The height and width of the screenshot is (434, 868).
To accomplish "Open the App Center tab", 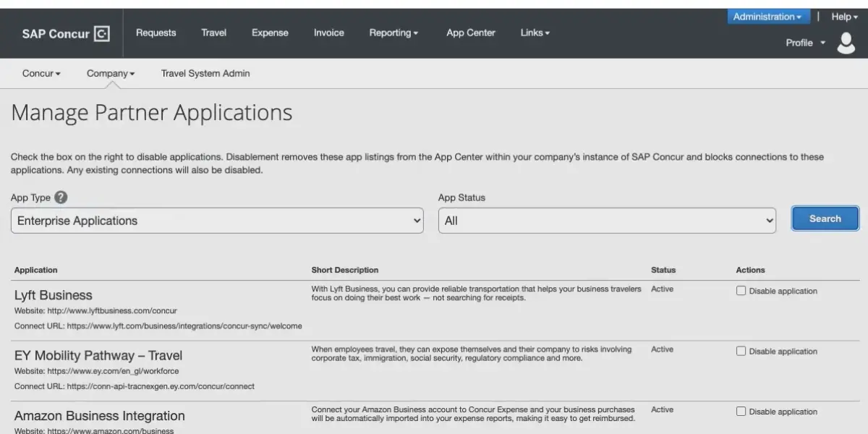I will pos(471,33).
